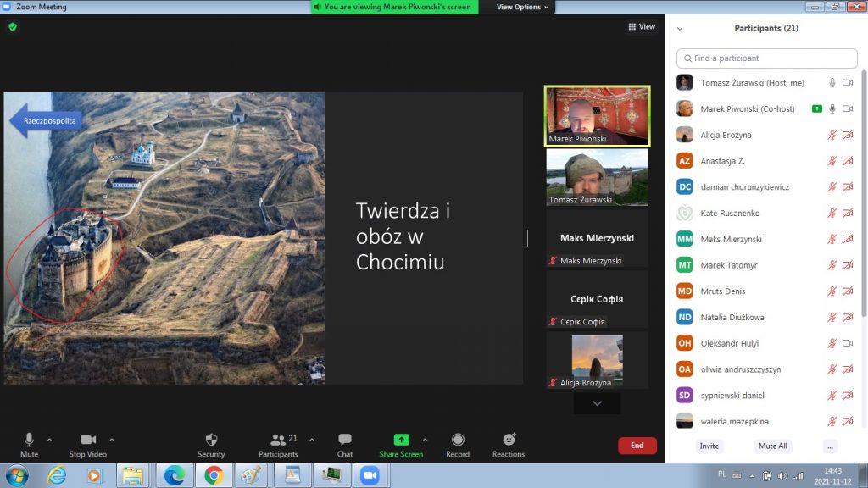Click the green Share Screen icon
Image resolution: width=868 pixels, height=488 pixels.
(x=401, y=440)
